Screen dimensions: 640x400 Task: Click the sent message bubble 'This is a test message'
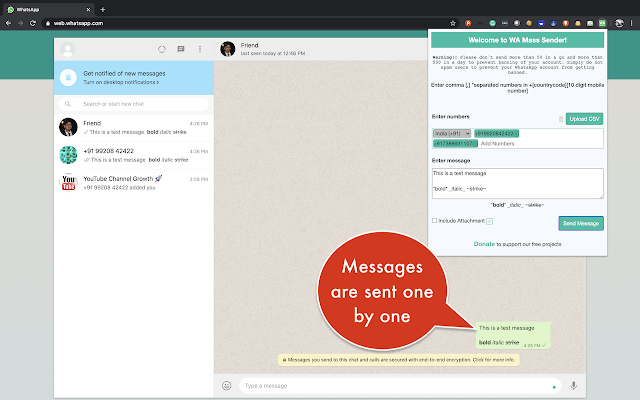514,335
